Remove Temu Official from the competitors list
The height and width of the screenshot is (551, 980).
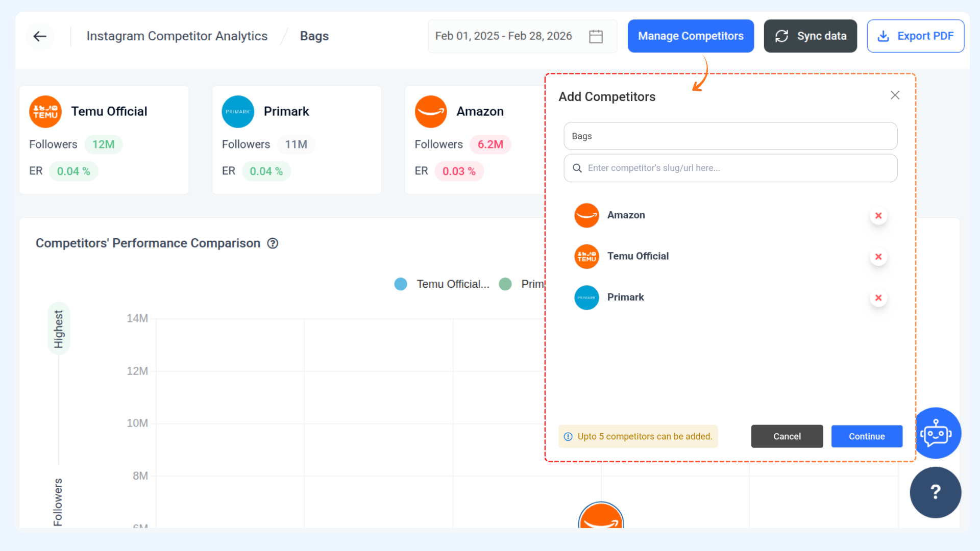point(878,257)
